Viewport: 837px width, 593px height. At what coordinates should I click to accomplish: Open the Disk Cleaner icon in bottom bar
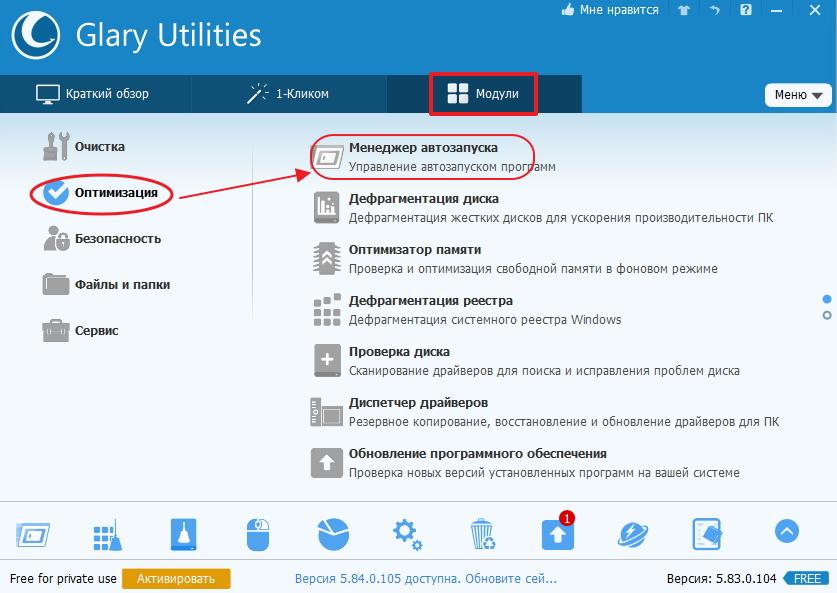coord(184,534)
